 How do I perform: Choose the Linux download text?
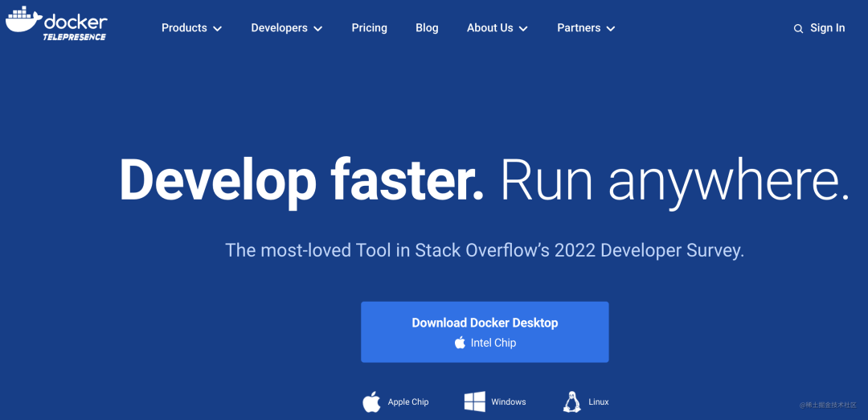point(599,401)
